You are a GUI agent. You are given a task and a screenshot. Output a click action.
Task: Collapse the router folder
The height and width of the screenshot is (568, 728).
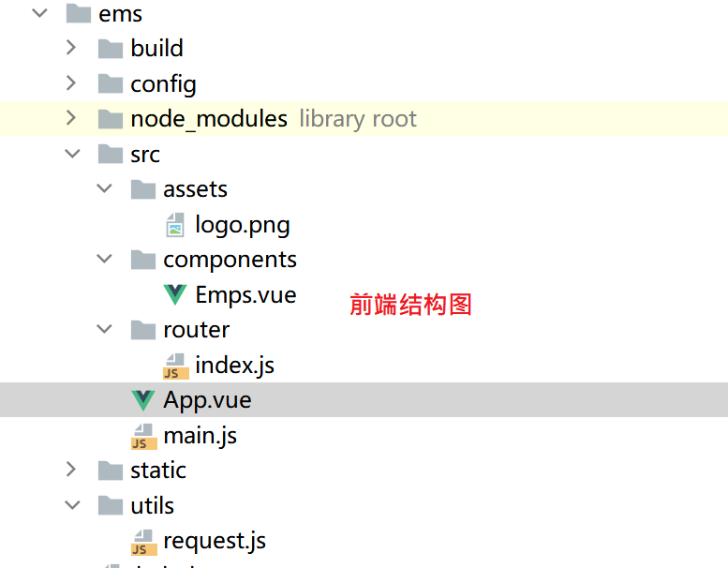[104, 330]
